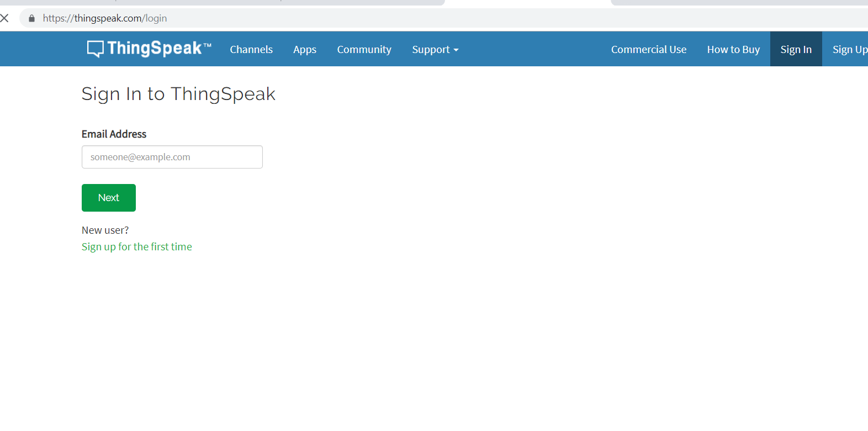Click the Email Address label
The image size is (868, 431).
pos(114,134)
